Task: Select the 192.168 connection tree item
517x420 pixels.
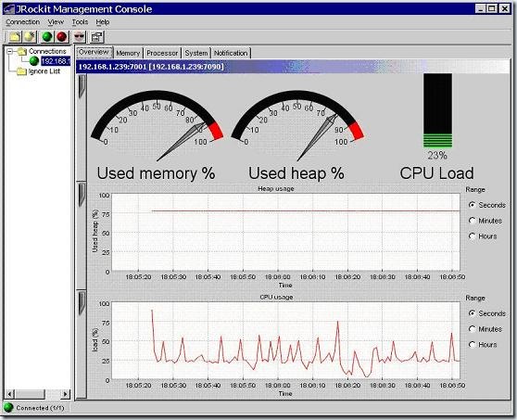Action: (x=56, y=61)
